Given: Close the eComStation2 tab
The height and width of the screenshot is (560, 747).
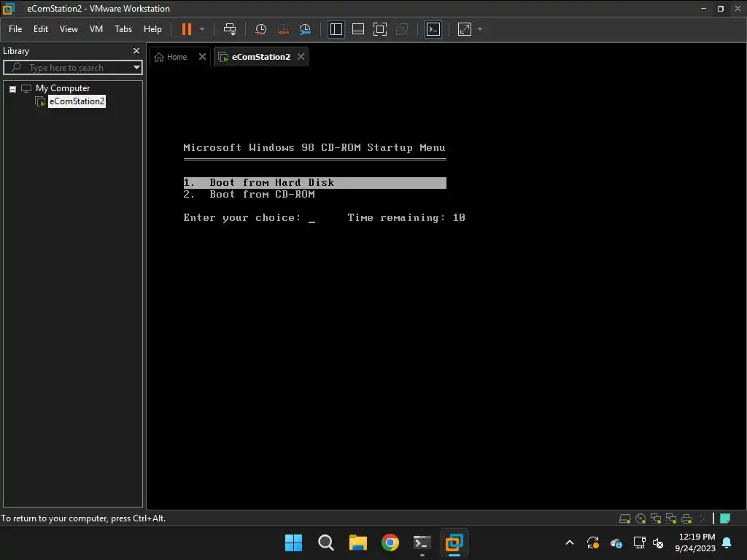Looking at the screenshot, I should pos(301,57).
